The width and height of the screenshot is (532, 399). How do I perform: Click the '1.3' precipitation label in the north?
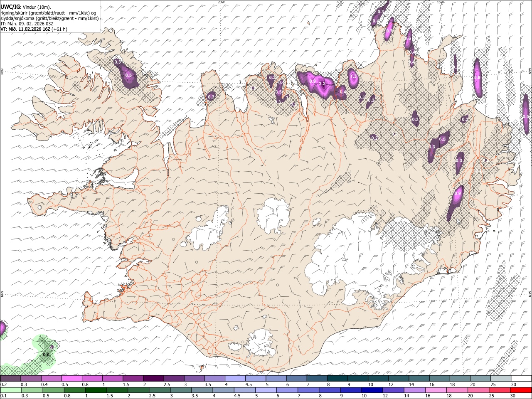(x=354, y=77)
